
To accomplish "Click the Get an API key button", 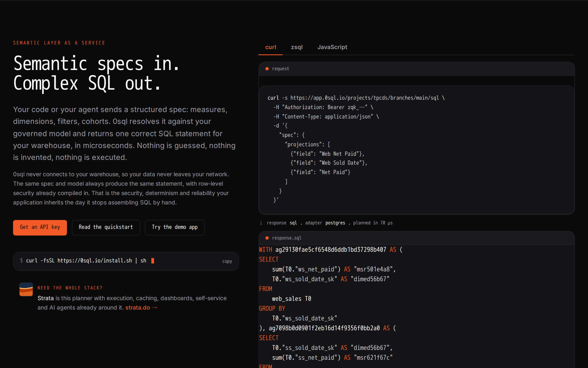I will point(40,227).
